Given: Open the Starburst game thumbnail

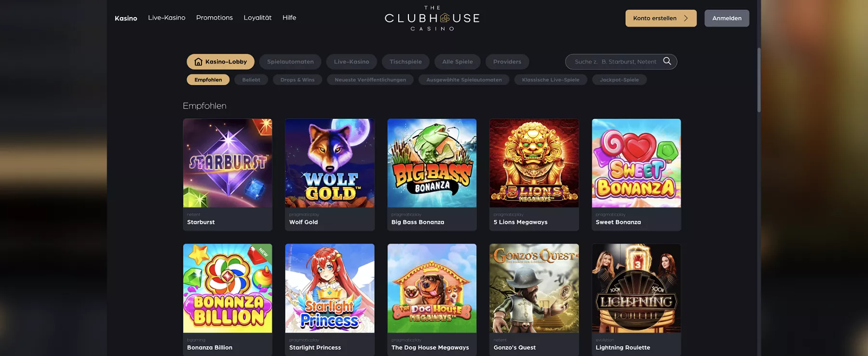Looking at the screenshot, I should pos(228,163).
